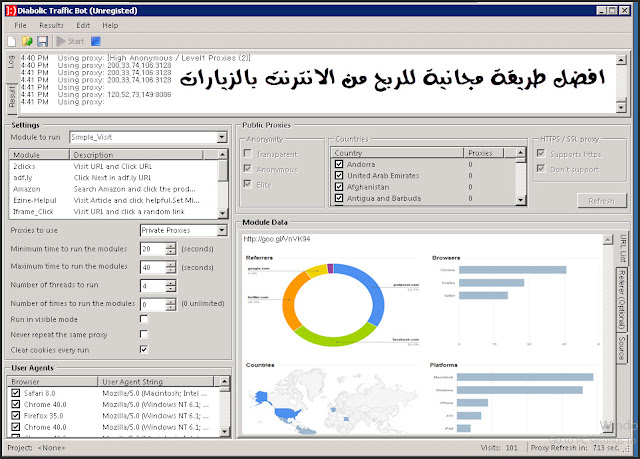640x459 pixels.
Task: Uncheck the United Arab Emirates checkbox
Action: 339,175
